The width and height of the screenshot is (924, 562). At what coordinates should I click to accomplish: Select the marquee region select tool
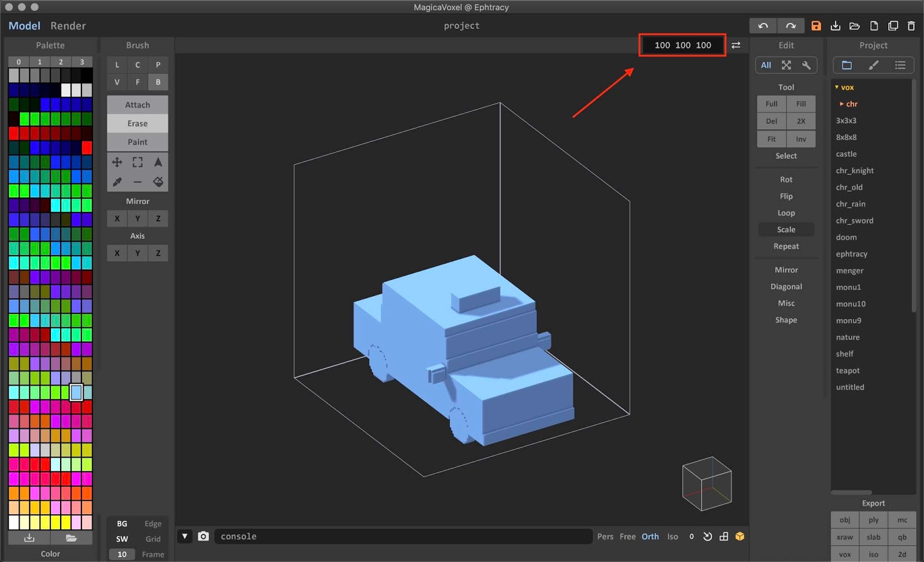pyautogui.click(x=137, y=162)
